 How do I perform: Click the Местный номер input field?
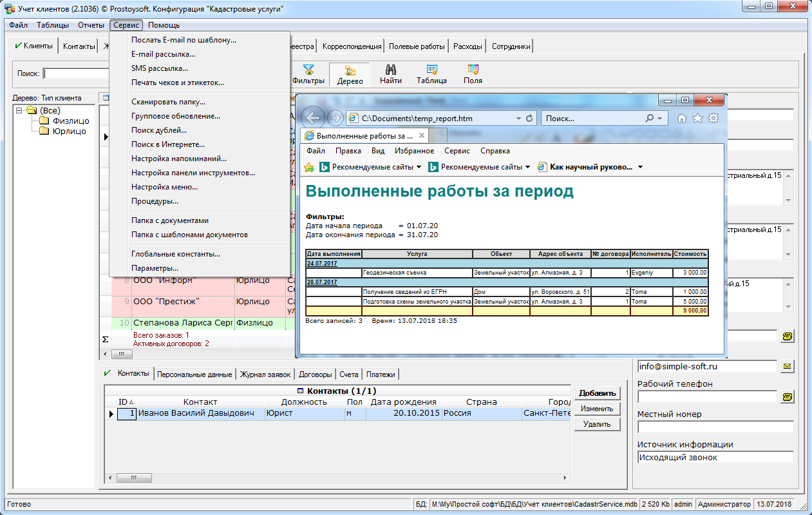click(x=715, y=427)
